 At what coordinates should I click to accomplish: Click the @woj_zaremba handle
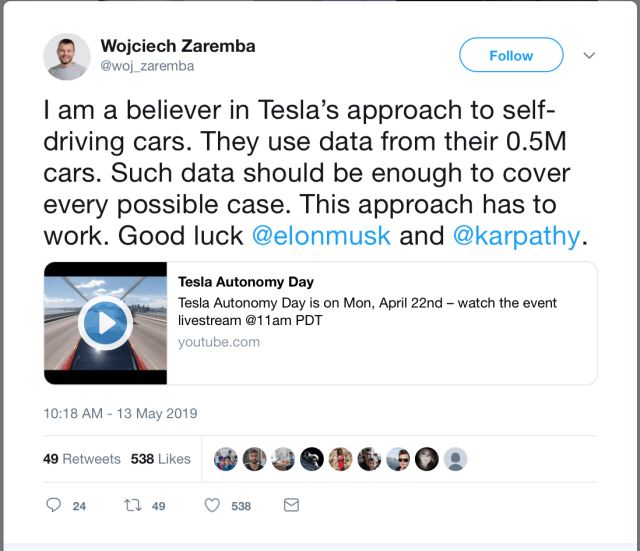point(147,67)
